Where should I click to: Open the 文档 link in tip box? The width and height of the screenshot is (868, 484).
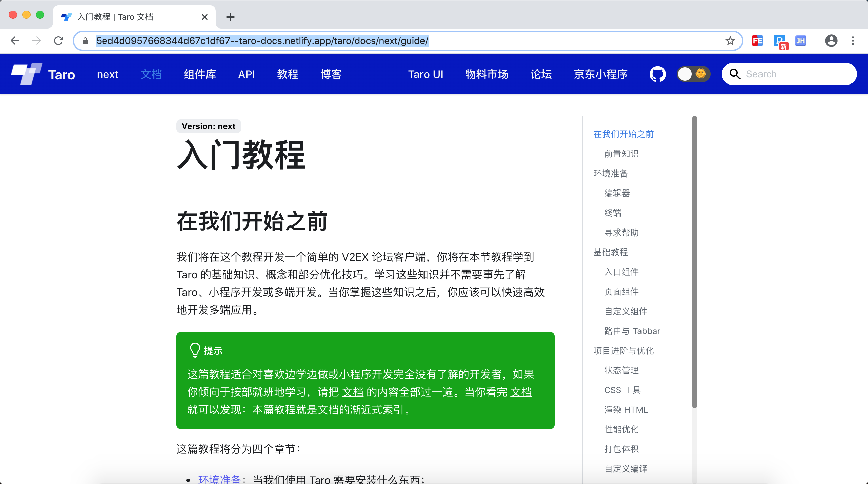click(x=353, y=392)
